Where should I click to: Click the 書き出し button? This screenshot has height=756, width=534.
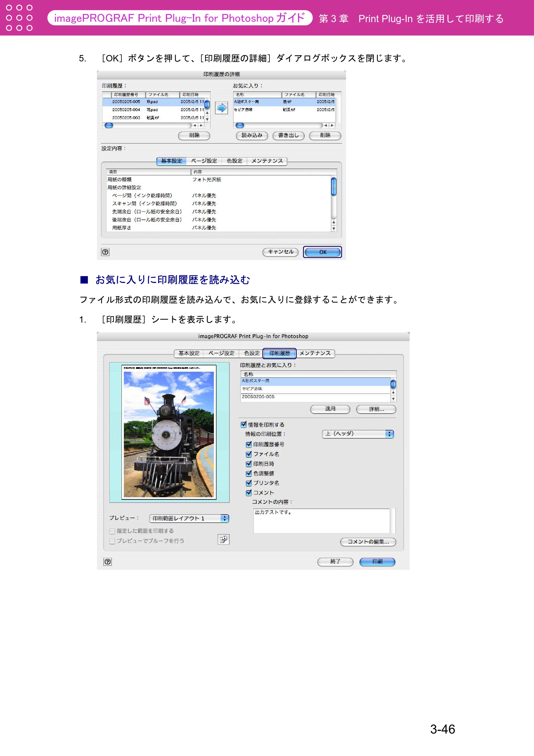click(x=288, y=135)
